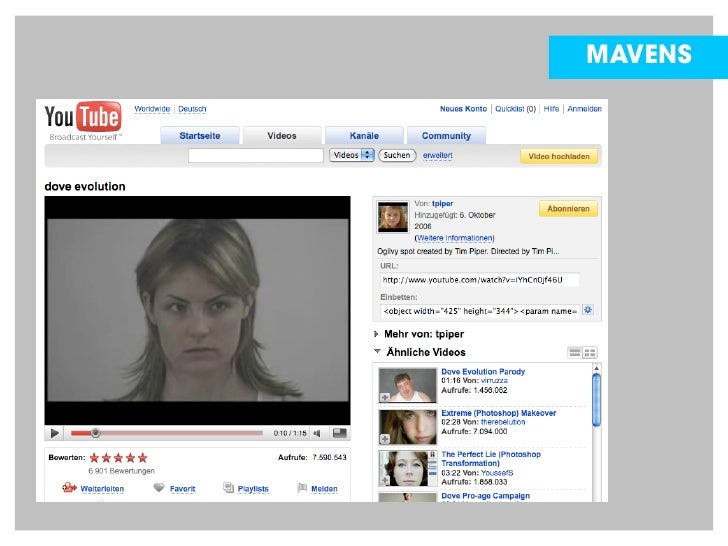Toggle full screen video mode icon
The width and height of the screenshot is (728, 546).
point(339,433)
